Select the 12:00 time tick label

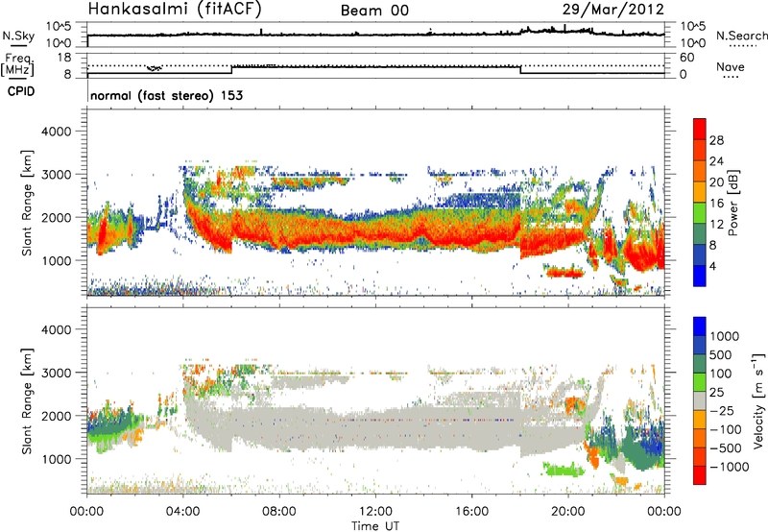pyautogui.click(x=375, y=512)
